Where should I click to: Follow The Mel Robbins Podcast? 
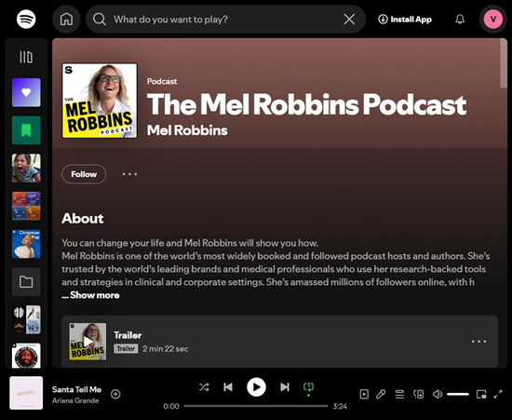click(x=84, y=174)
